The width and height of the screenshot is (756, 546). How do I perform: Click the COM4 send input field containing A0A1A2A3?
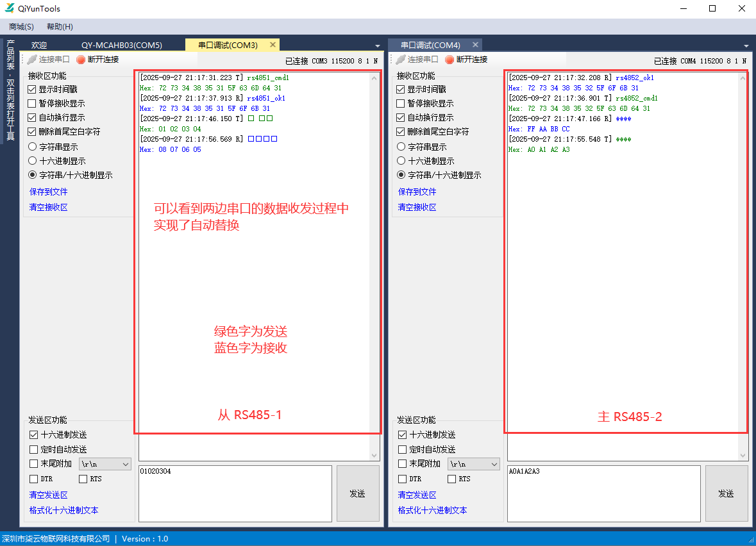pos(603,493)
